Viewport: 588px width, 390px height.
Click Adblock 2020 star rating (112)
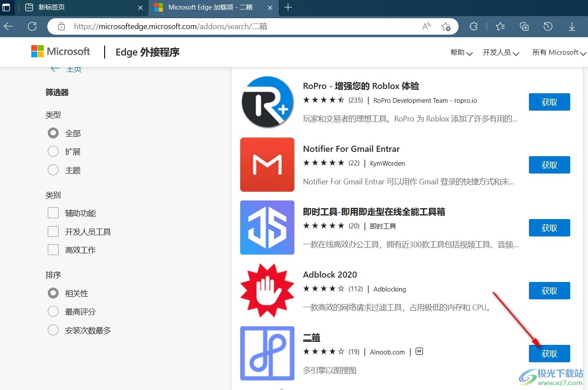click(333, 289)
